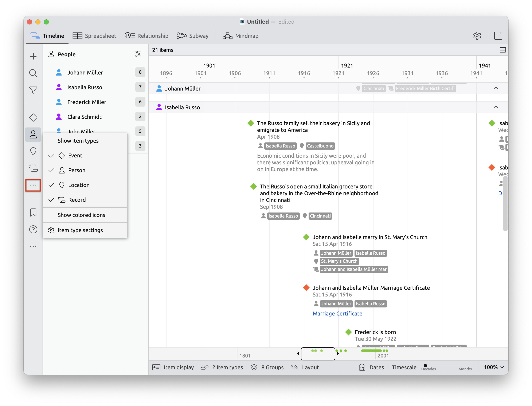The image size is (532, 406).
Task: Click the 1921 year marker on ruler
Action: coord(347,65)
